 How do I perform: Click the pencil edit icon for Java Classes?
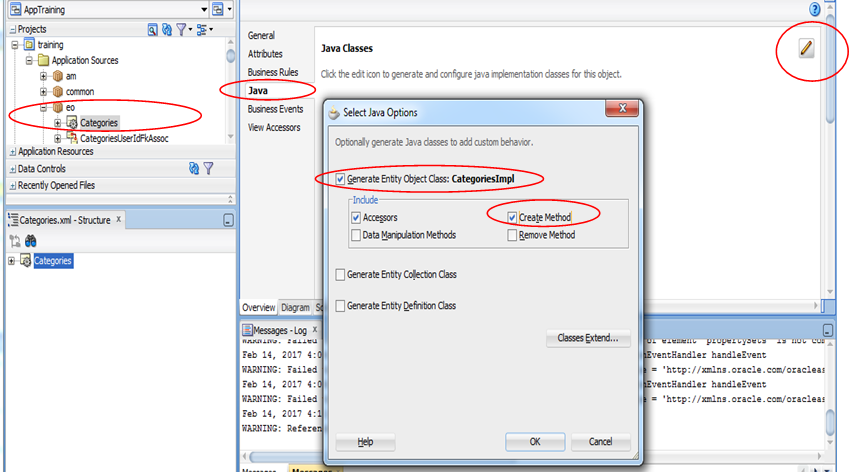tap(806, 48)
